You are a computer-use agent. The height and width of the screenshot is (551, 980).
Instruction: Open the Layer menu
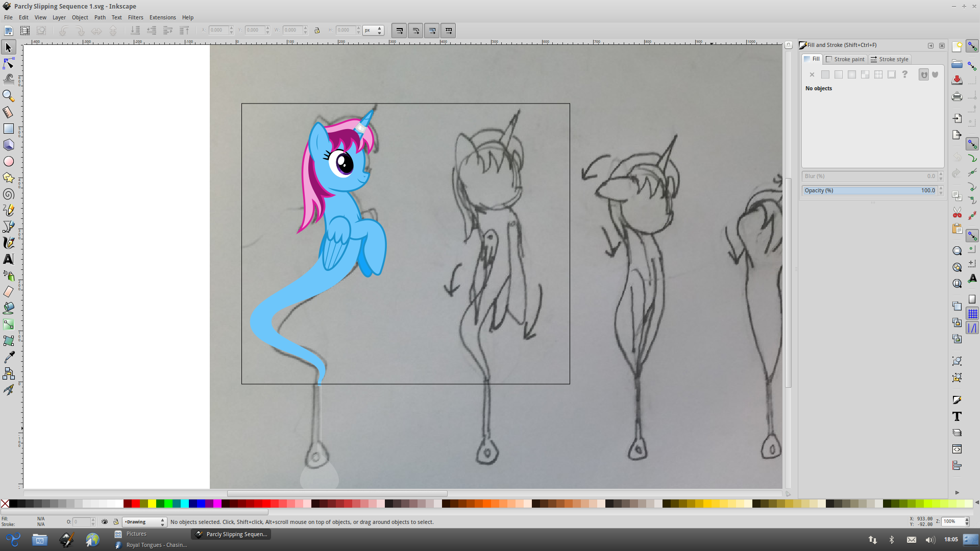click(x=59, y=17)
